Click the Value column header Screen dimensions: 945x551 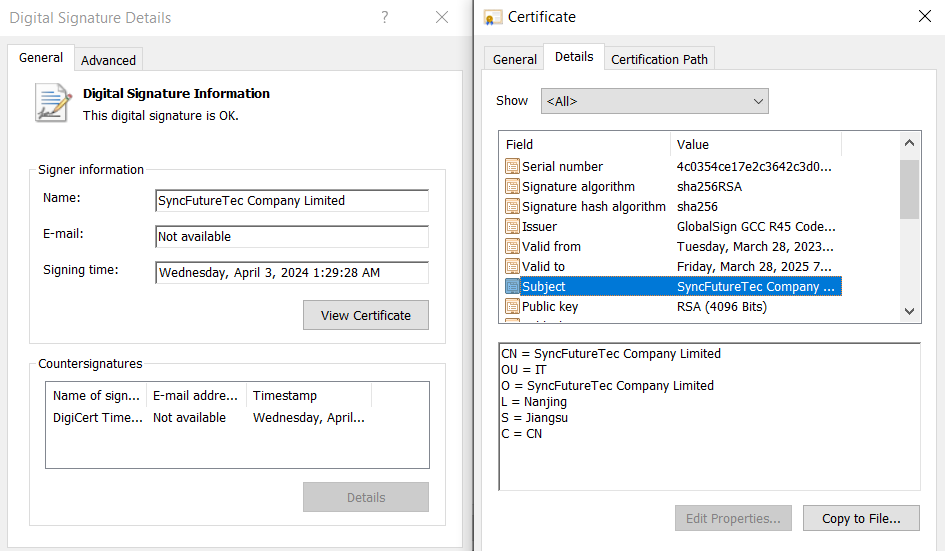(756, 145)
